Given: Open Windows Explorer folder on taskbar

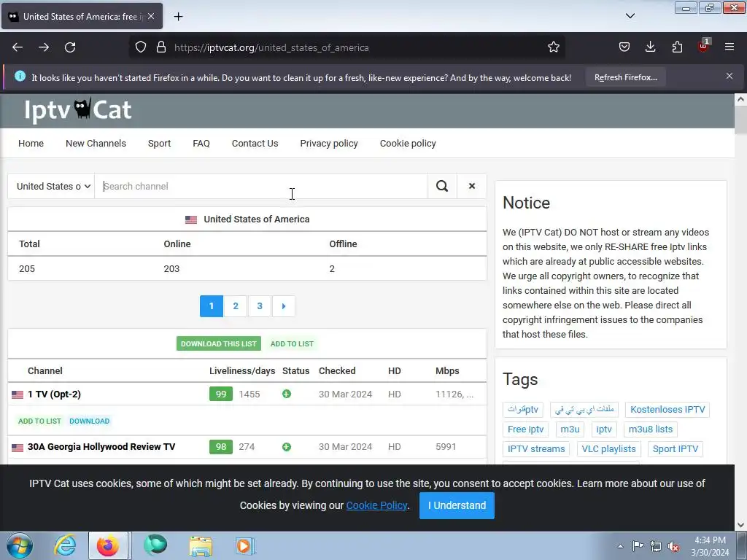Looking at the screenshot, I should (201, 545).
